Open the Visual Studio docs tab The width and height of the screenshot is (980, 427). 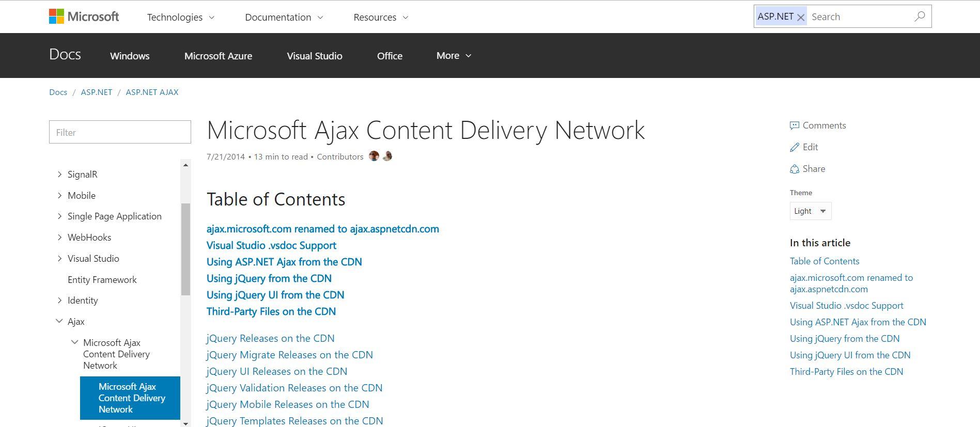pyautogui.click(x=314, y=56)
